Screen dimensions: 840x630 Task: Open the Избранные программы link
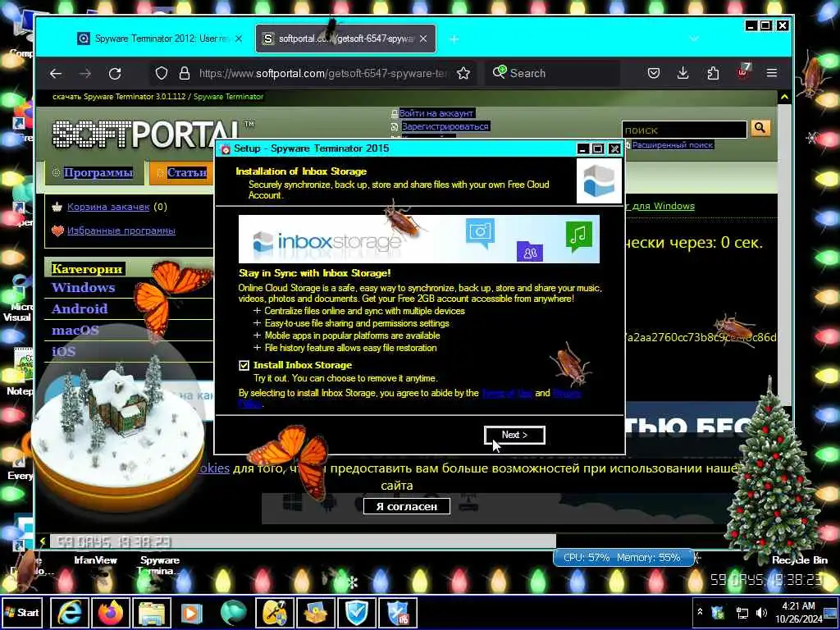[x=121, y=231]
